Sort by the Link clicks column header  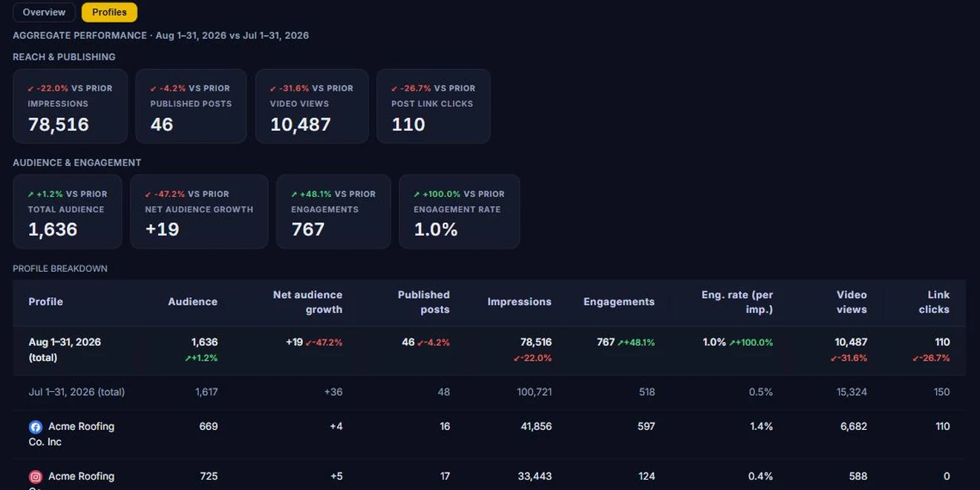pyautogui.click(x=934, y=302)
